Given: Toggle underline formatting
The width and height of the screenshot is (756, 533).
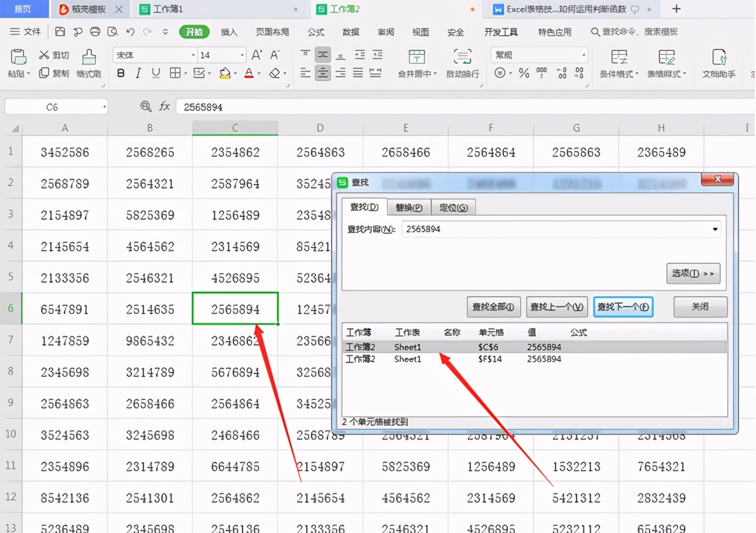Looking at the screenshot, I should click(x=156, y=73).
